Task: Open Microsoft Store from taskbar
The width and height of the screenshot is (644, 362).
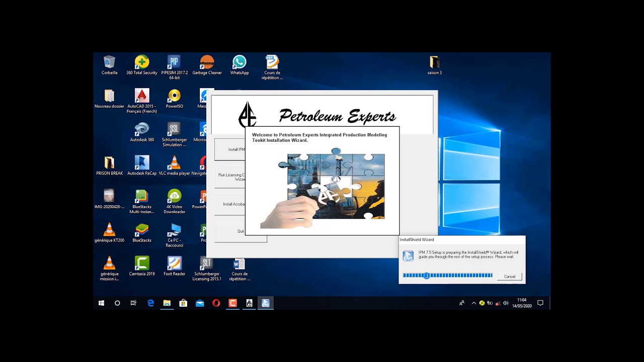Action: [x=183, y=303]
